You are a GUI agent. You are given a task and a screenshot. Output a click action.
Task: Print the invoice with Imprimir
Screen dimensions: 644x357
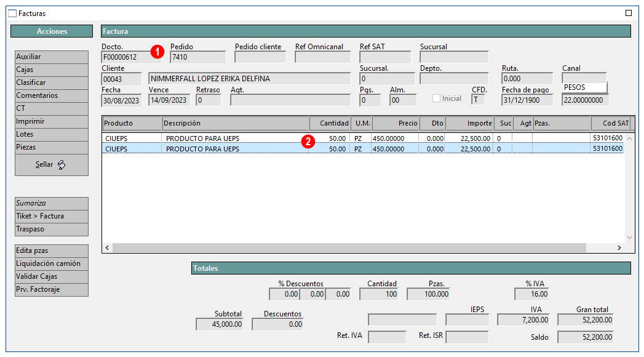point(51,121)
